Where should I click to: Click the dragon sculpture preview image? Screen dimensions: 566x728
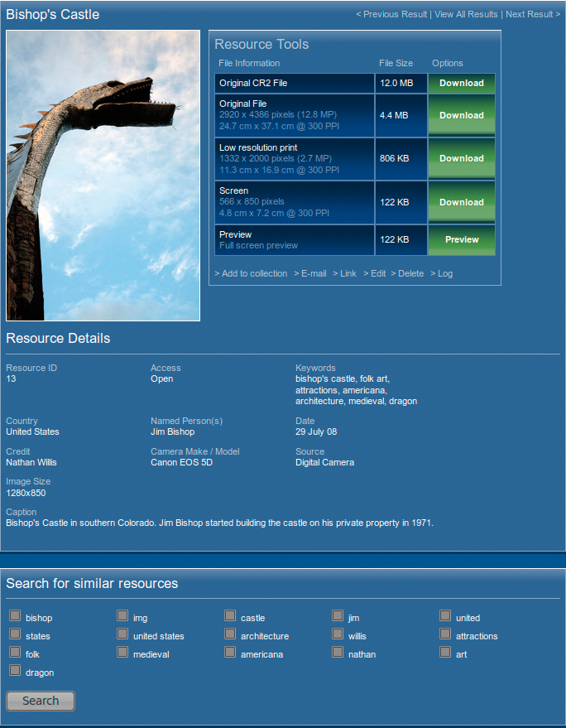point(103,176)
